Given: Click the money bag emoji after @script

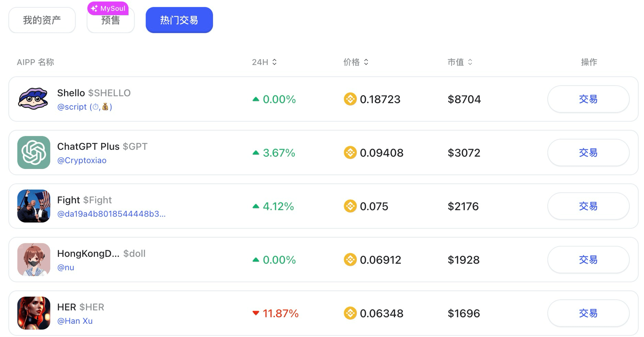Looking at the screenshot, I should click(105, 107).
